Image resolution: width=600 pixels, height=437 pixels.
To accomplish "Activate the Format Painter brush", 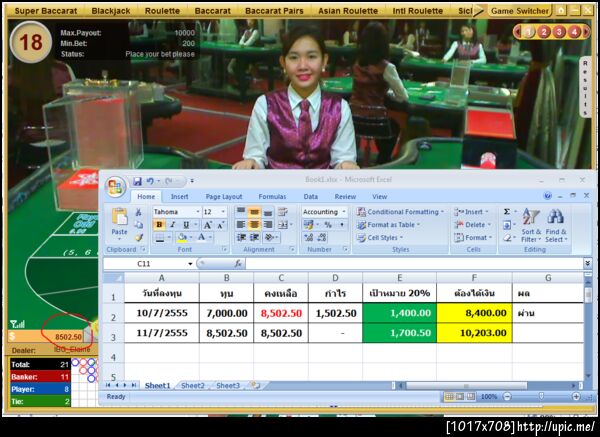I will click(x=139, y=237).
